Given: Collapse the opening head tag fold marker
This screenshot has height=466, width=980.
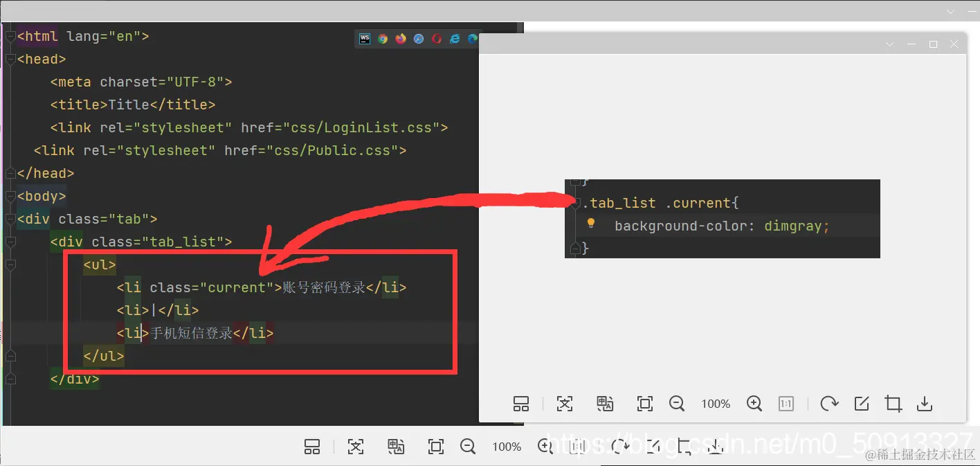Looking at the screenshot, I should pos(10,59).
